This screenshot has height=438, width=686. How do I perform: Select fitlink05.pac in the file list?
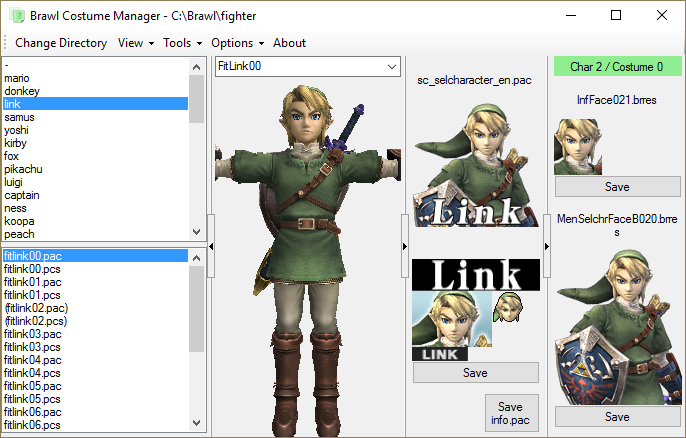point(95,386)
